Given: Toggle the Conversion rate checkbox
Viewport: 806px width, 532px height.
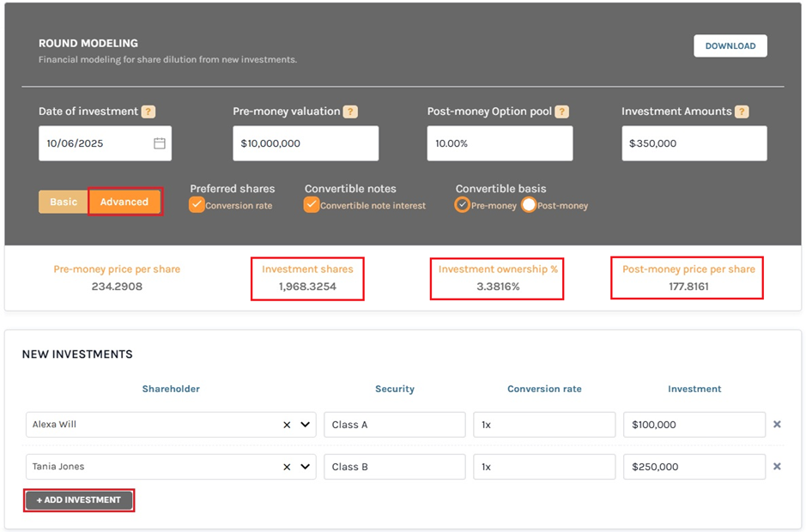Looking at the screenshot, I should click(x=197, y=205).
